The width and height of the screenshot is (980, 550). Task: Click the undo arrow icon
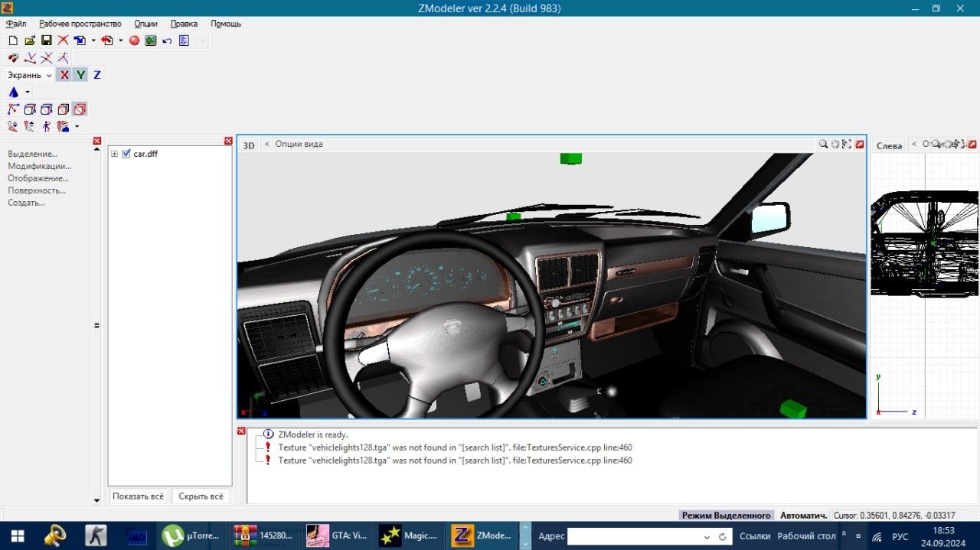[167, 41]
